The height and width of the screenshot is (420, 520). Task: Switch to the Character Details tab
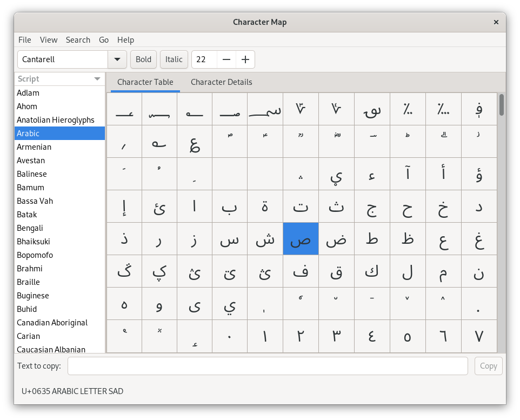click(221, 82)
